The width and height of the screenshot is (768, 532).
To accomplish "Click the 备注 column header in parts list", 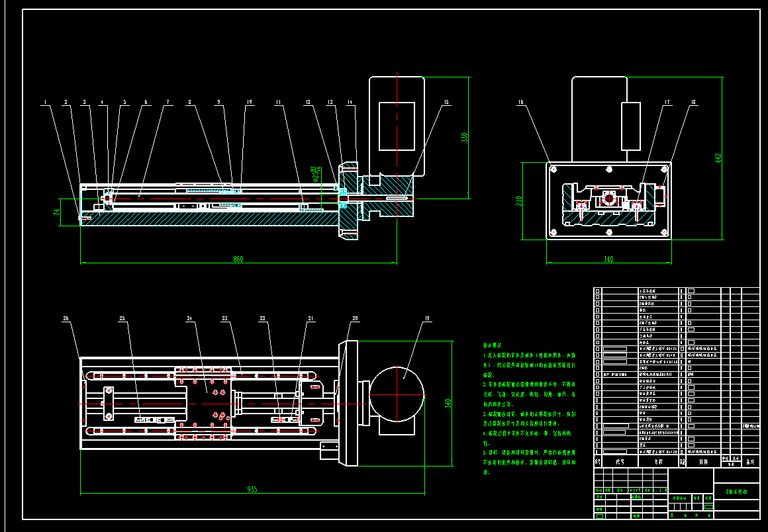I will [750, 461].
